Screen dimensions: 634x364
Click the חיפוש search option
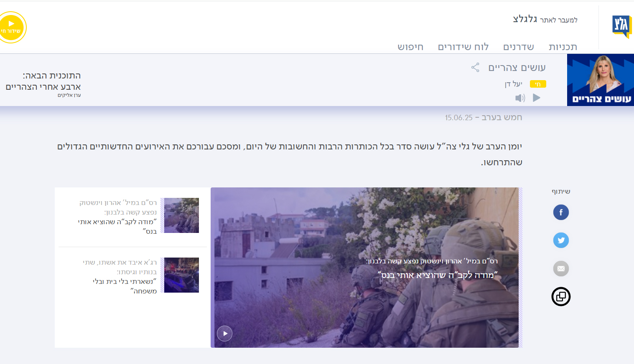tap(410, 47)
